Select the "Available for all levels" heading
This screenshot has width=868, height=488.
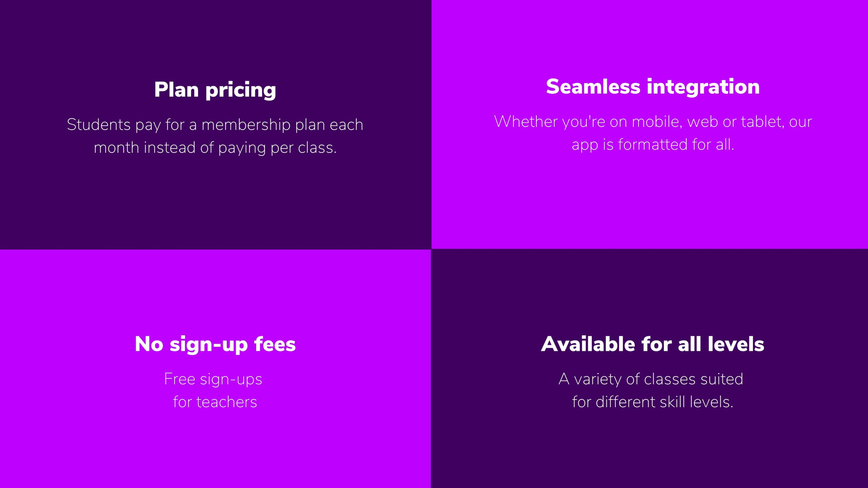tap(653, 344)
